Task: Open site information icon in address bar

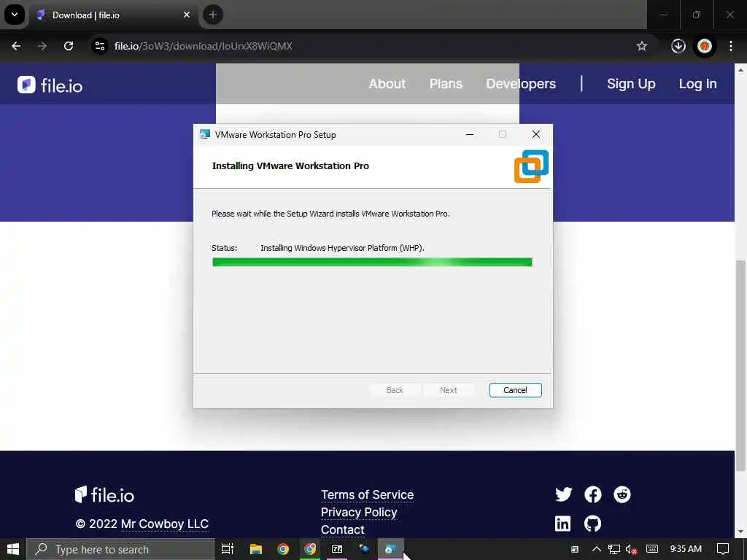Action: [99, 46]
